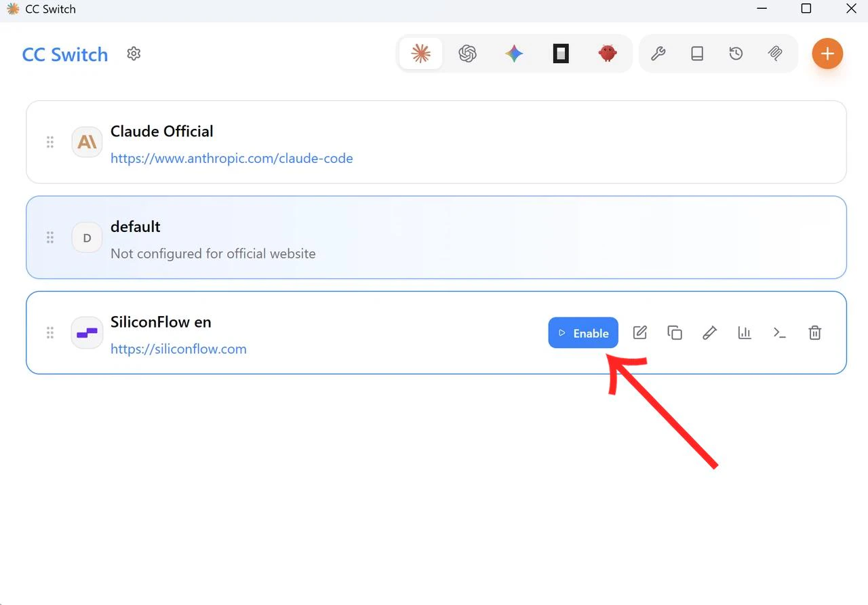Open the siliconflow.com link
868x605 pixels.
point(178,349)
